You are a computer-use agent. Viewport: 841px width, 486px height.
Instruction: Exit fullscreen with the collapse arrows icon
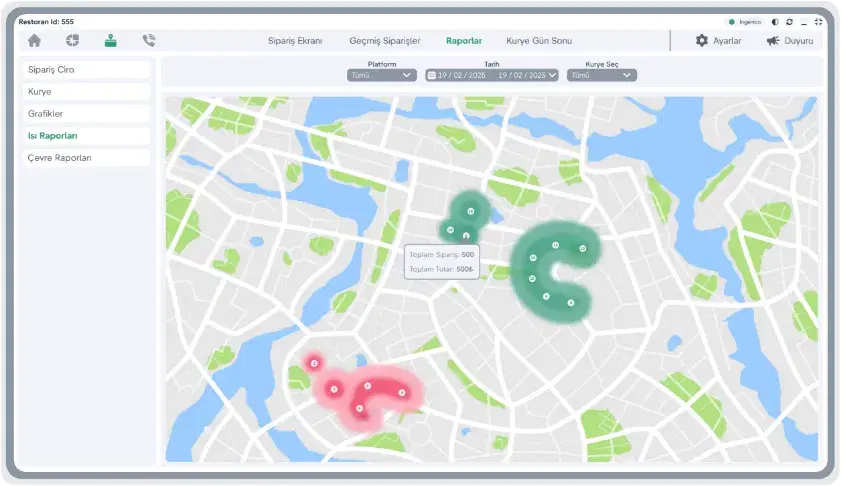click(818, 22)
